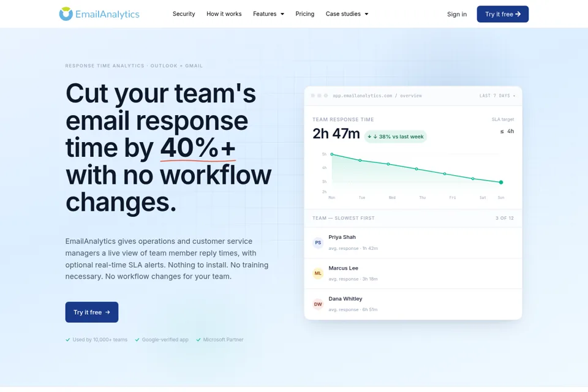588x392 pixels.
Task: Open the Security page
Action: coord(184,14)
